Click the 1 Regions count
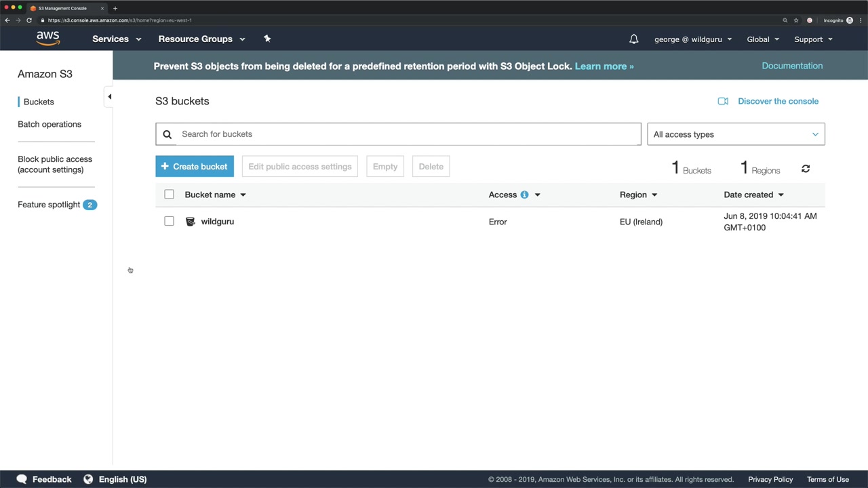868x488 pixels. [x=760, y=168]
